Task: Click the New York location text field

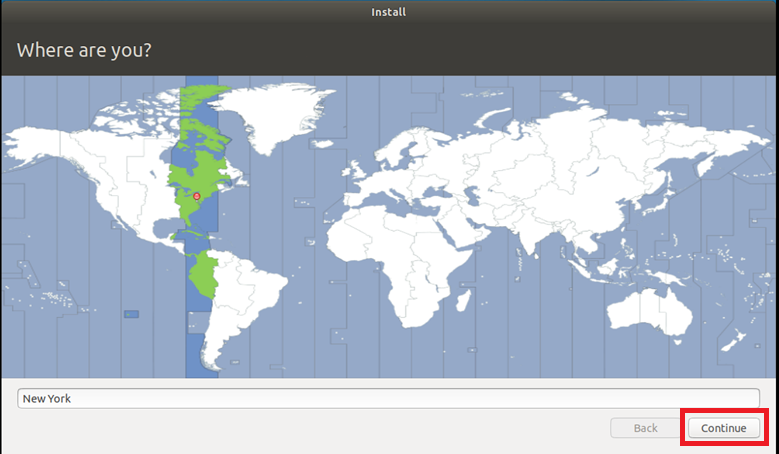Action: click(388, 398)
